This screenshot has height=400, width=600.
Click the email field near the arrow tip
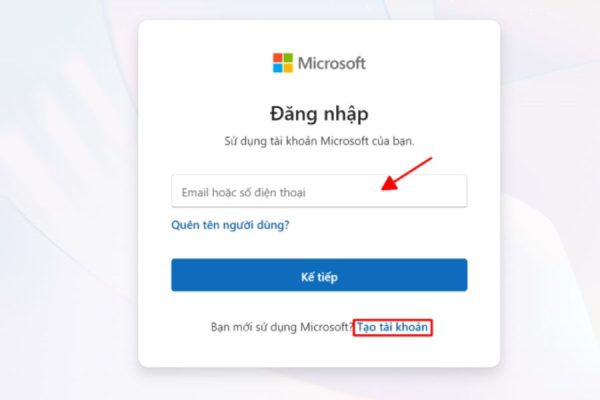377,191
